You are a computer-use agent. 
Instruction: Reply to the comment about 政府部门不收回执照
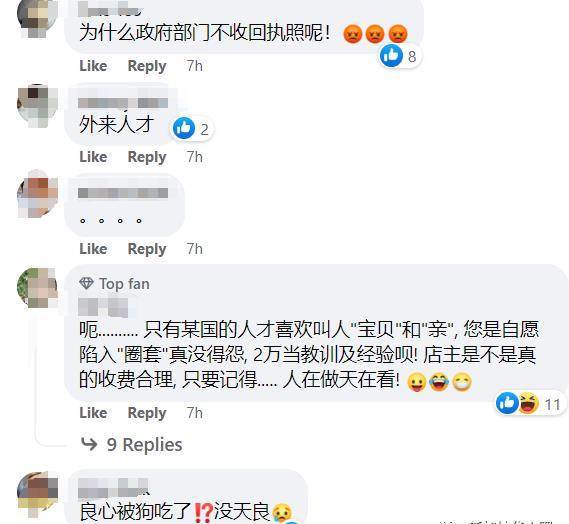pos(147,66)
